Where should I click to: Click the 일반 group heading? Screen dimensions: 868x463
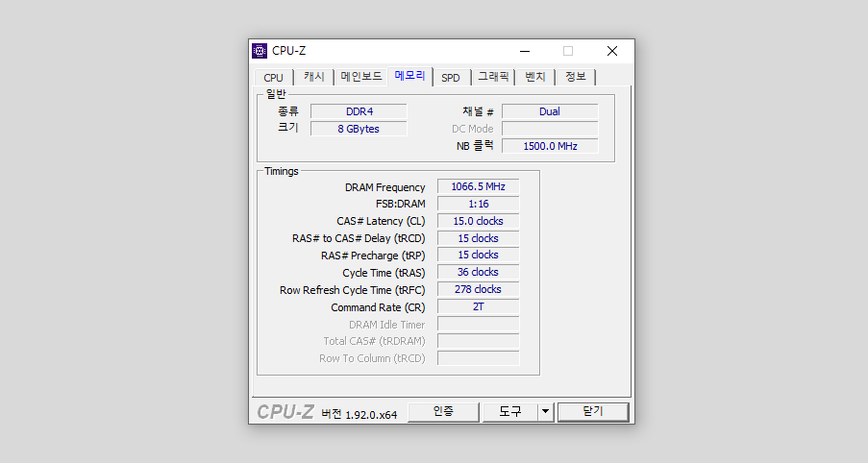(276, 94)
